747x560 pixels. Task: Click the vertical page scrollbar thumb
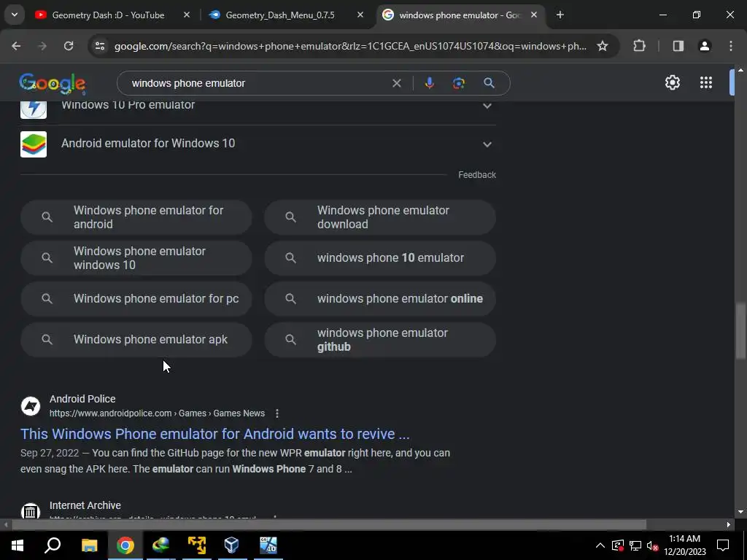740,330
